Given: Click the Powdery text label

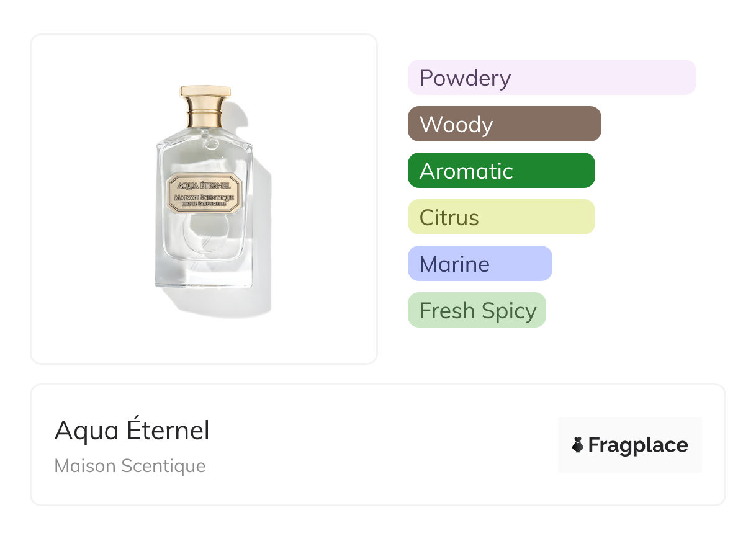Looking at the screenshot, I should tap(465, 78).
